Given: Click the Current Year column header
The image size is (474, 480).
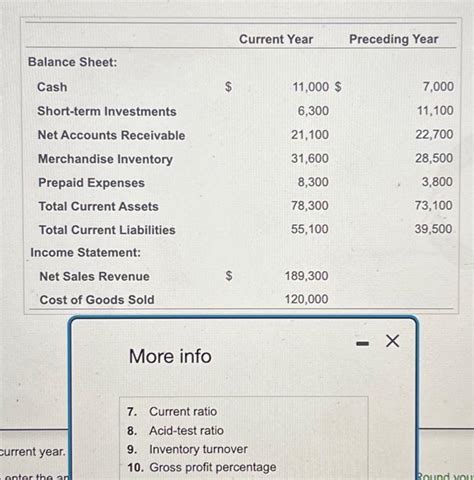Looking at the screenshot, I should coord(276,39).
